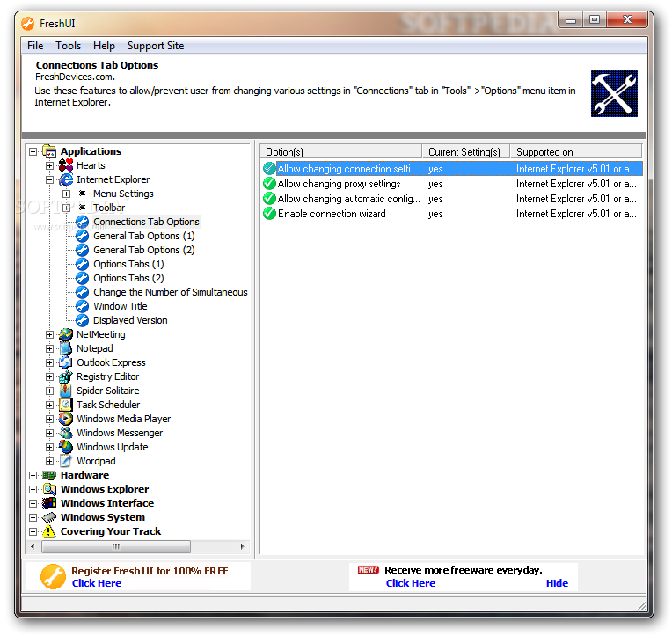Expand the Hardware category
The height and width of the screenshot is (636, 672).
click(x=33, y=475)
